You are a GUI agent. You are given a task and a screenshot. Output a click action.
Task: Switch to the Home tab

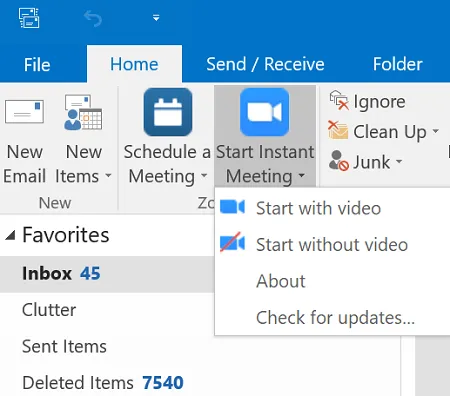coord(134,64)
